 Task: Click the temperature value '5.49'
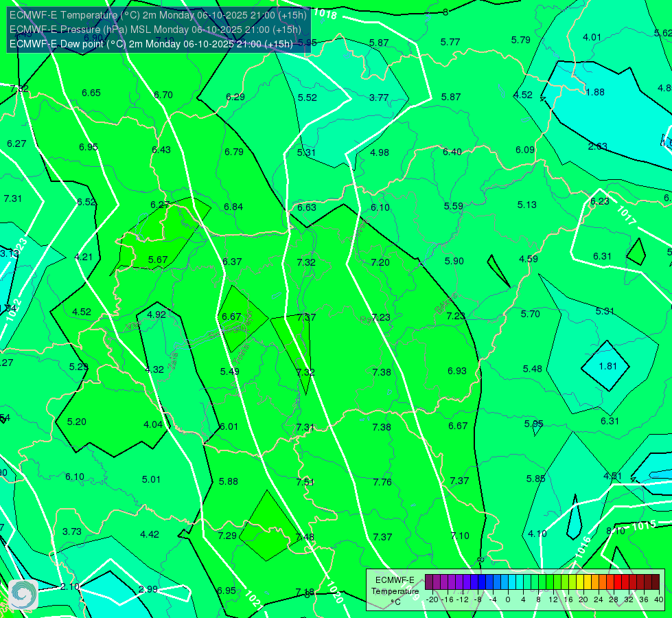[x=230, y=371]
